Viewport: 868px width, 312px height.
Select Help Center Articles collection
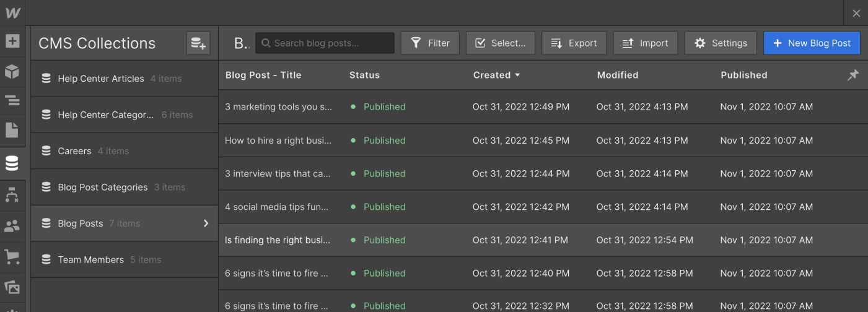(100, 79)
